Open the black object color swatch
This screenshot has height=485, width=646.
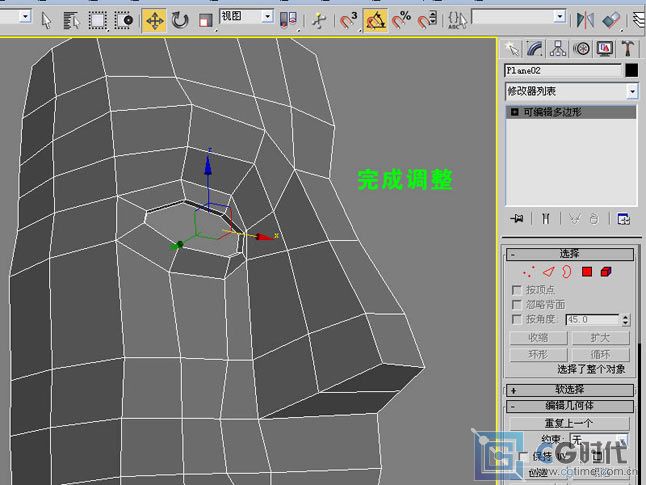coord(631,70)
